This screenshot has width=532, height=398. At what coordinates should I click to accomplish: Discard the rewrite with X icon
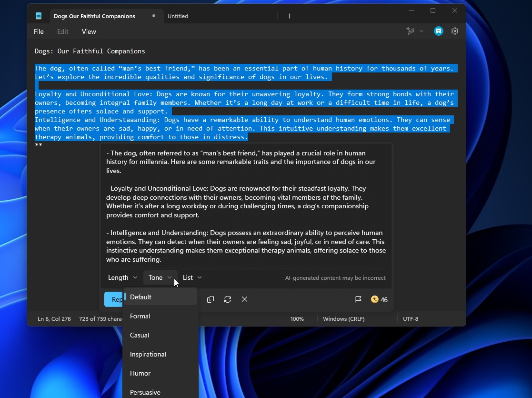tap(244, 299)
